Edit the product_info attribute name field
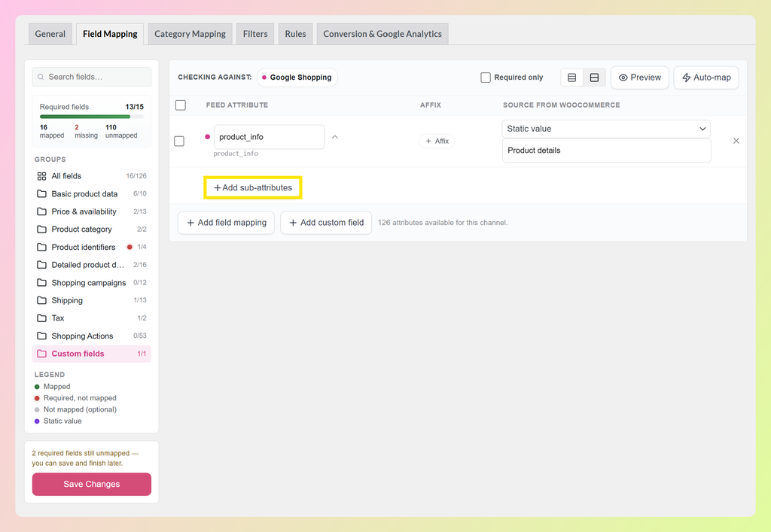 (269, 137)
